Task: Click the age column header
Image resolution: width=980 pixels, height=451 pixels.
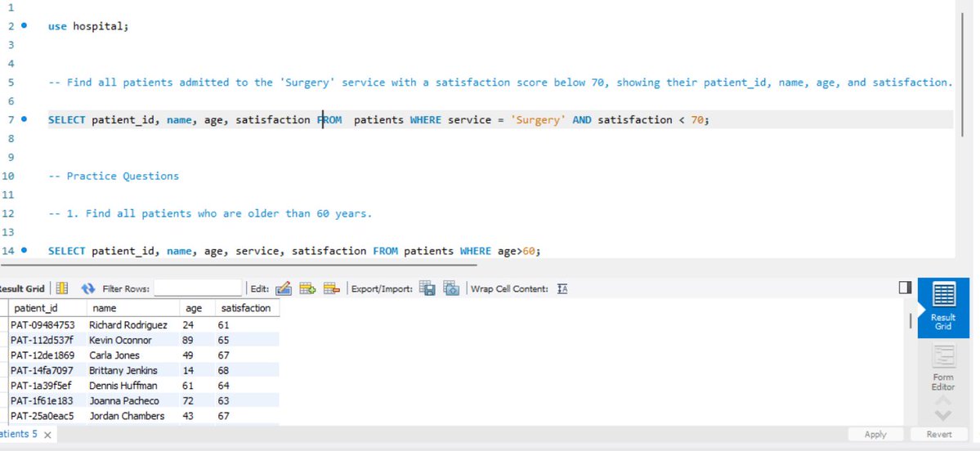Action: (197, 308)
